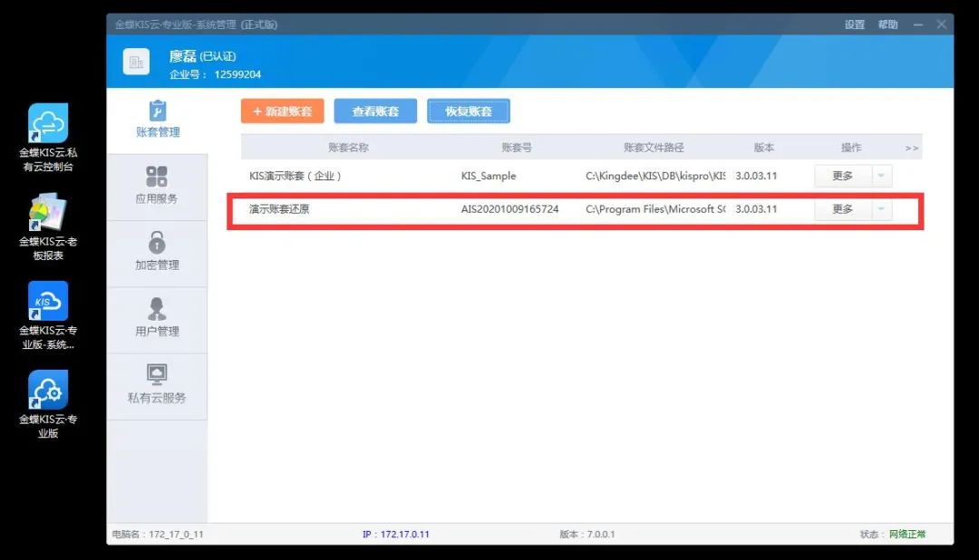Image resolution: width=979 pixels, height=560 pixels.
Task: Click 更多 button for 演示账套还原 row
Action: (842, 209)
